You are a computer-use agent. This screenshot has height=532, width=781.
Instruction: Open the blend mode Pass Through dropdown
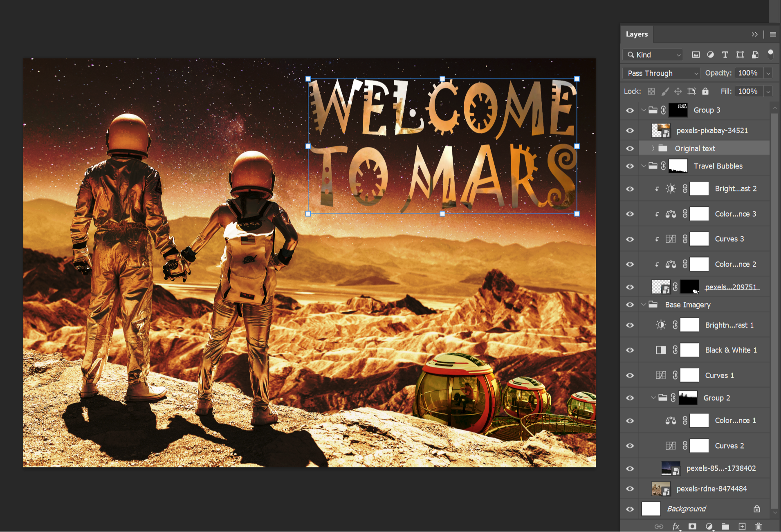point(661,73)
